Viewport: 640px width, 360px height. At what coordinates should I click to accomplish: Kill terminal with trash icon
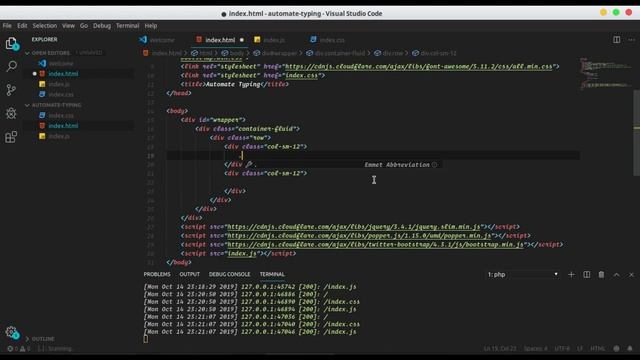[x=601, y=275]
